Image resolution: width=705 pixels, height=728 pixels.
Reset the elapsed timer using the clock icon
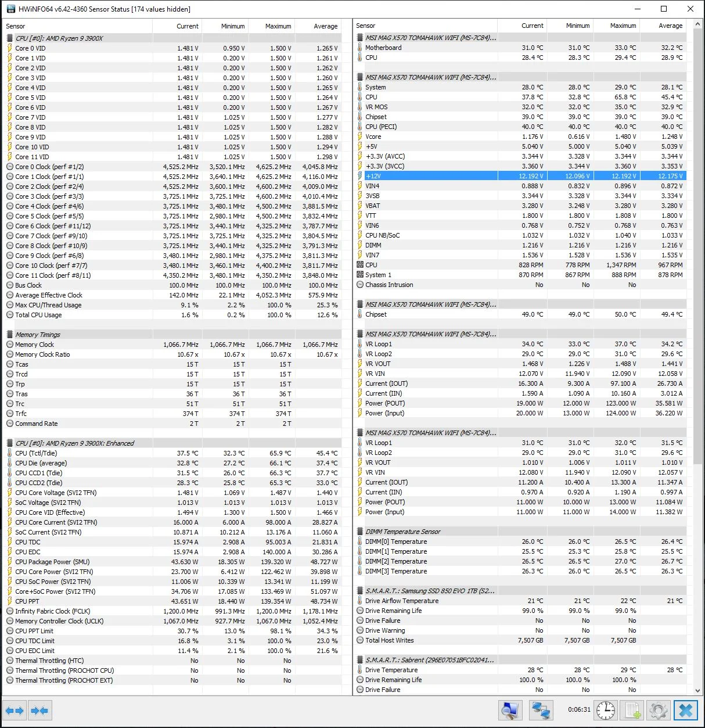(x=605, y=710)
